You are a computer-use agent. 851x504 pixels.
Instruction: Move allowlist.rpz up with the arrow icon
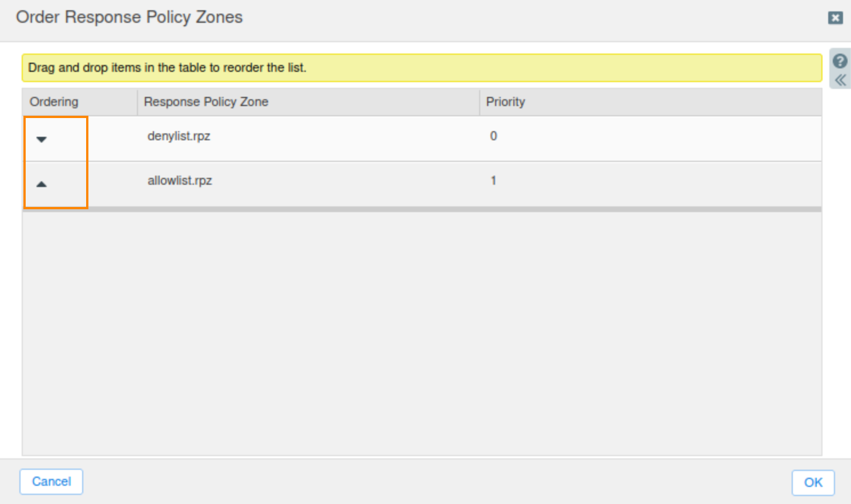[41, 184]
